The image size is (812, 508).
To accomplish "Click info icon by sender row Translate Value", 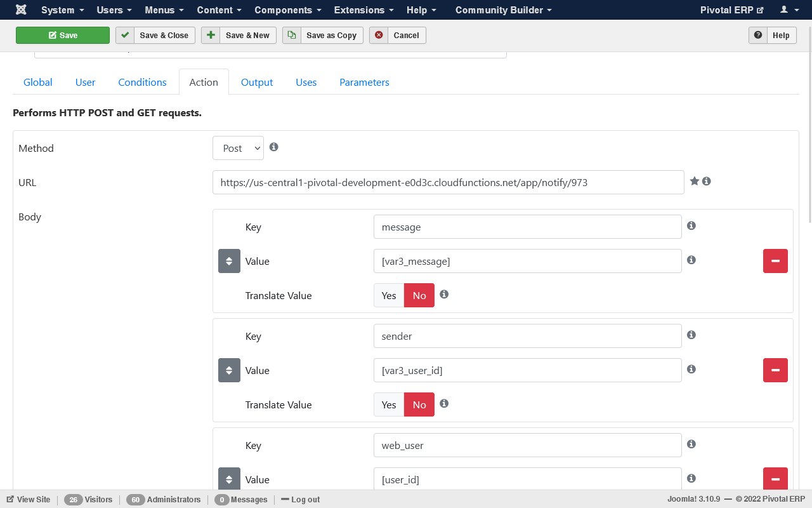I will coord(444,403).
